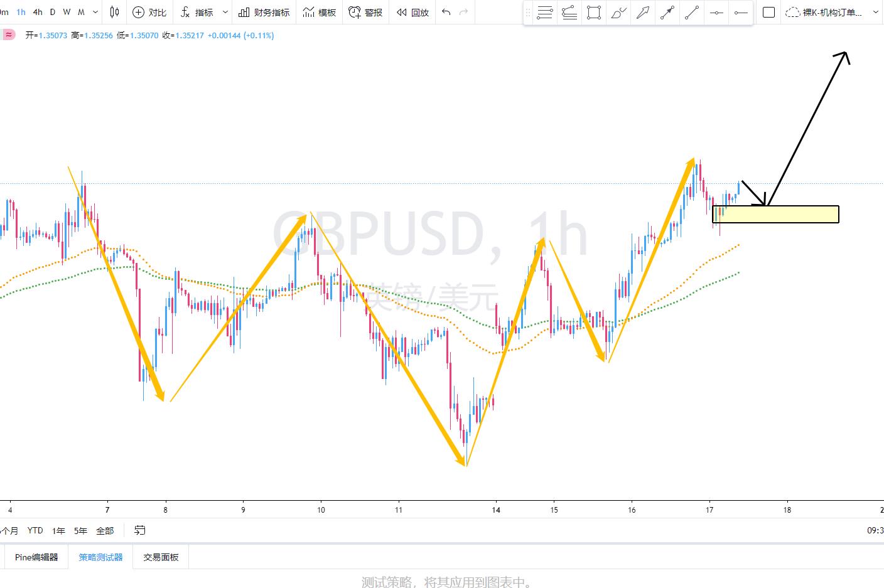Switch to the 4h timeframe

point(38,12)
